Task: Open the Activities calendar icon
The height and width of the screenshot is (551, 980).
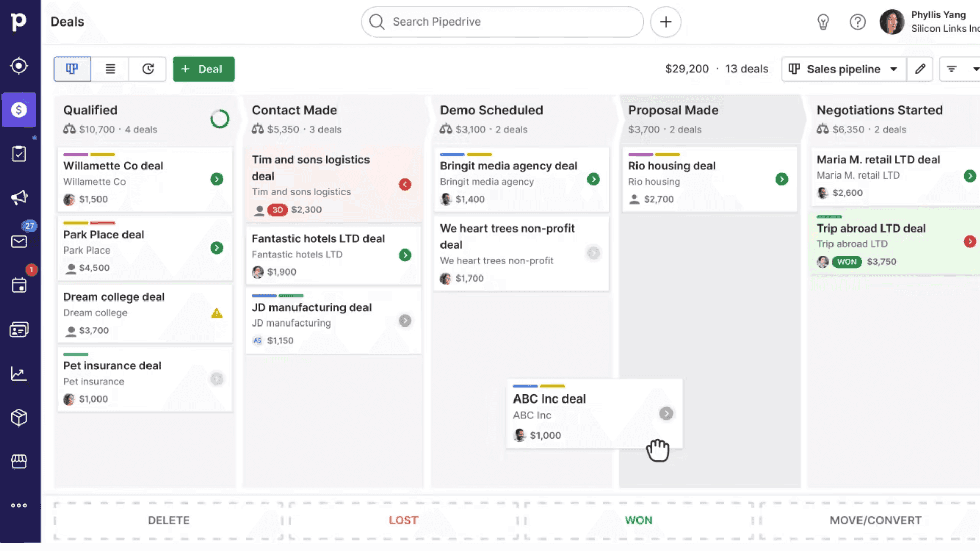Action: coord(19,285)
